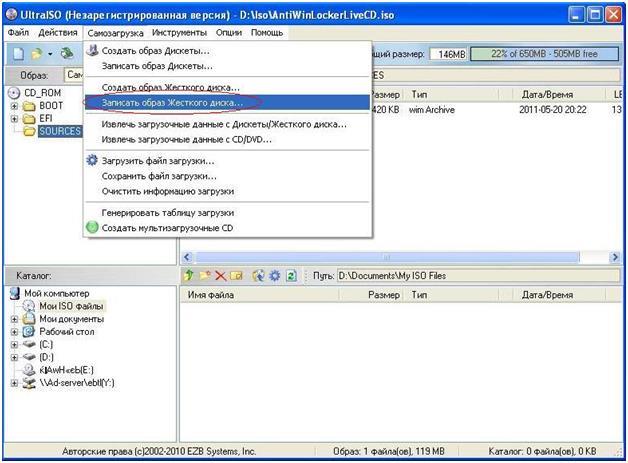Click the blue gear icon in catalog toolbar
Viewport: 628px width, 463px height.
tap(275, 275)
